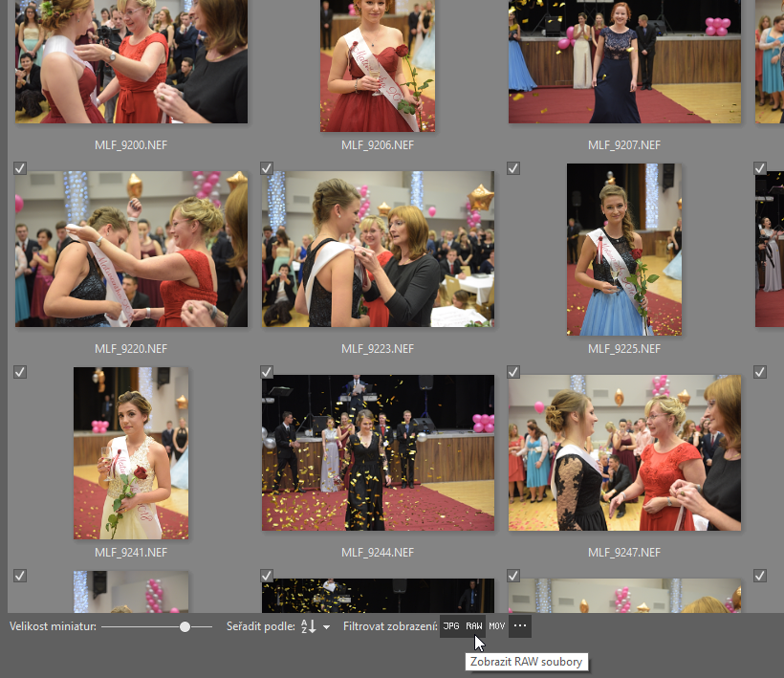Open the sort order dropdown arrow
Viewport: 784px width, 678px height.
tap(327, 627)
